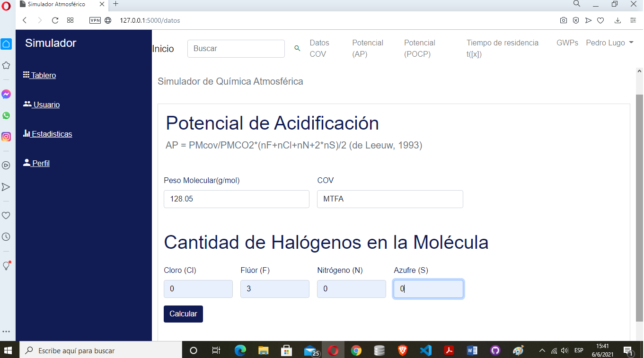Viewport: 644px width, 358px height.
Task: Open the Tablero sidebar link
Action: coord(40,75)
